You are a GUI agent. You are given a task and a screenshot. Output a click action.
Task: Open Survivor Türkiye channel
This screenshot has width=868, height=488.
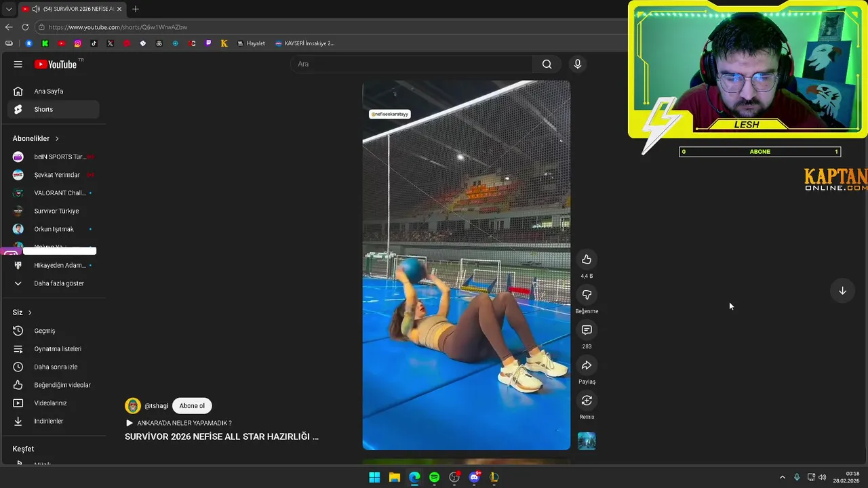click(53, 211)
